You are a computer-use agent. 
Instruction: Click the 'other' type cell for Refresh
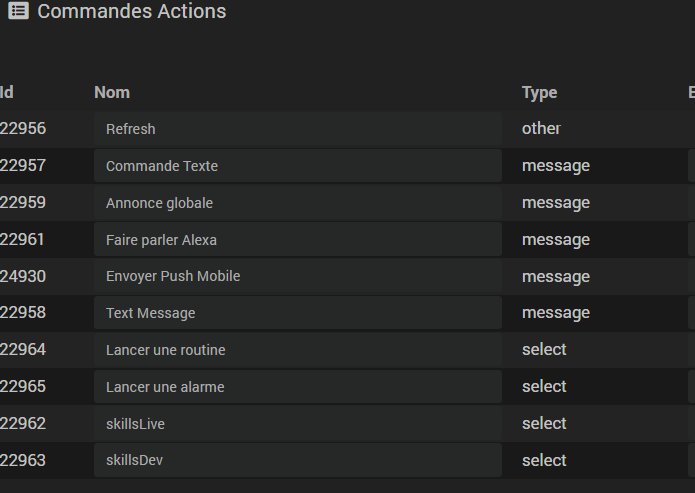click(541, 129)
